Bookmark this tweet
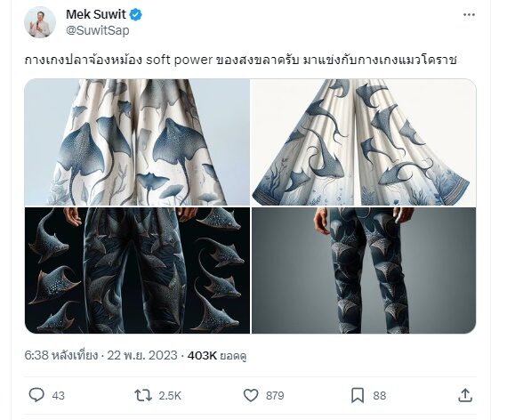Screen dimensions: 507x420 [358, 395]
